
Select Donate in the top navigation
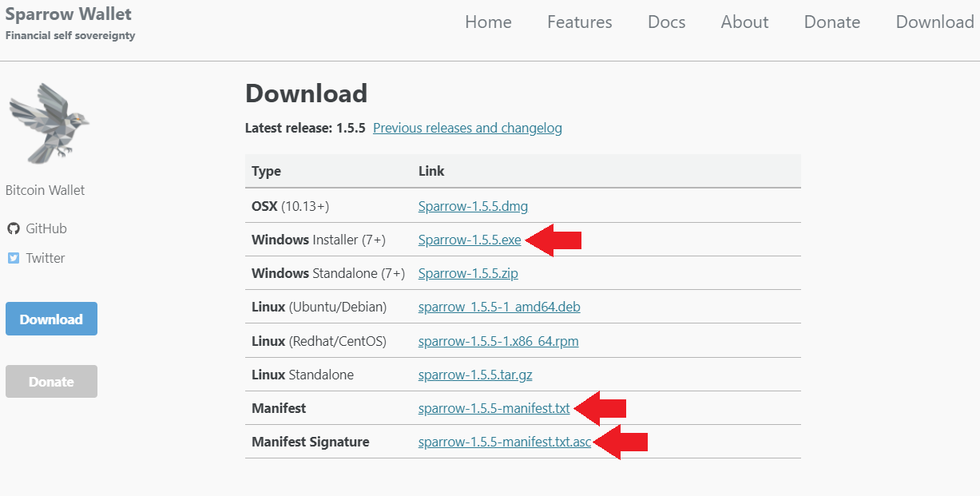pos(832,22)
